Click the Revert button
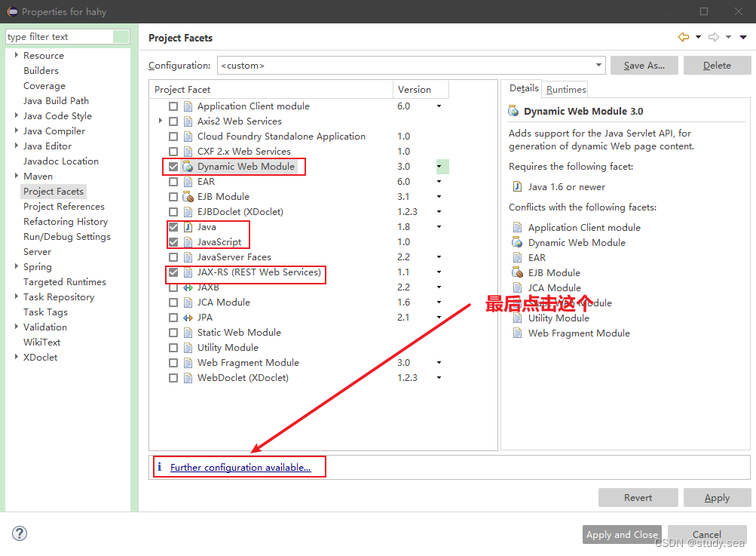The image size is (756, 556). pos(638,498)
